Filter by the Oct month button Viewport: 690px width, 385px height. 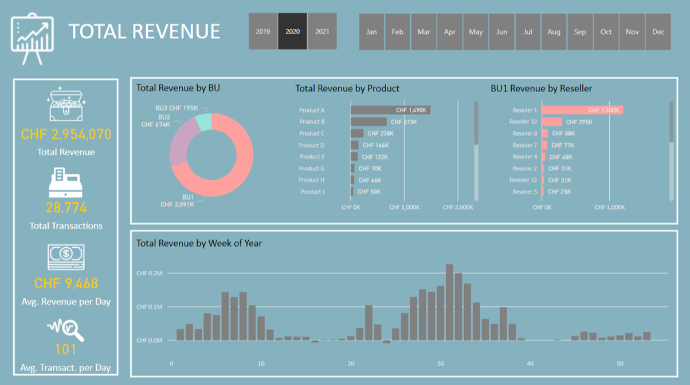click(x=606, y=32)
